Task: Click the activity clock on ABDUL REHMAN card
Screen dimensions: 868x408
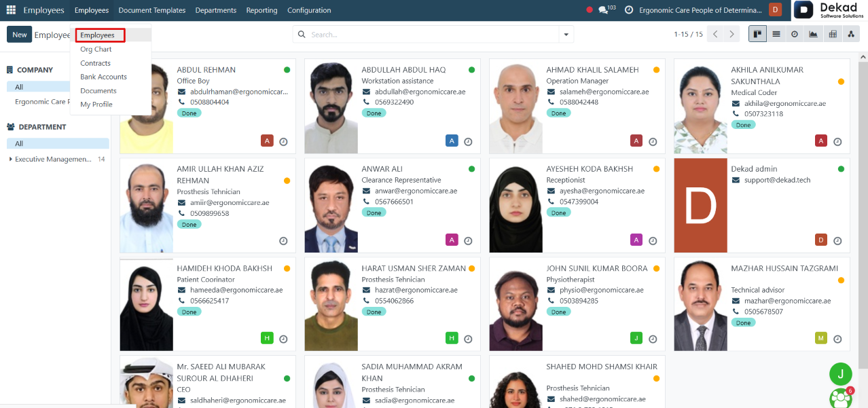Action: tap(283, 142)
